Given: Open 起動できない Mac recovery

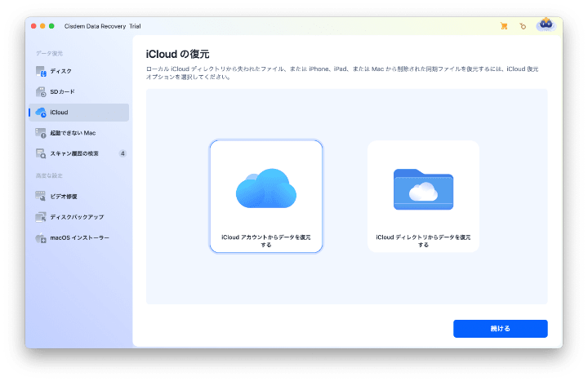Looking at the screenshot, I should click(73, 132).
